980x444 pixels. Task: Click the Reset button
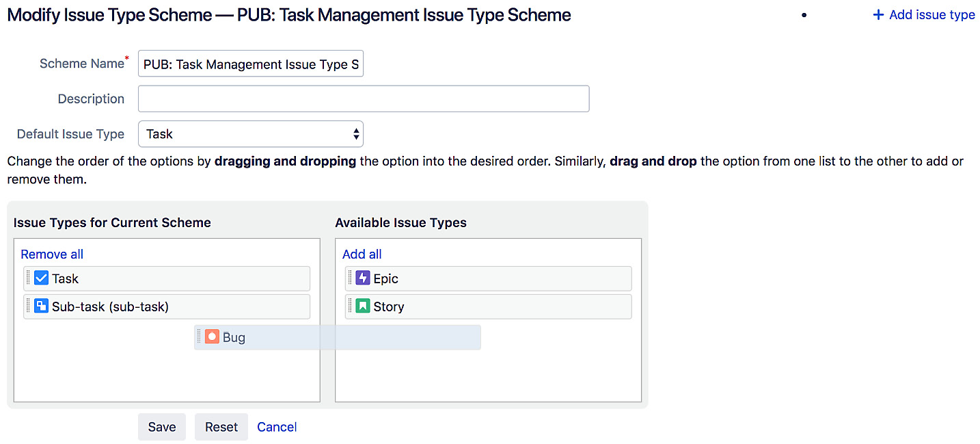coord(221,426)
